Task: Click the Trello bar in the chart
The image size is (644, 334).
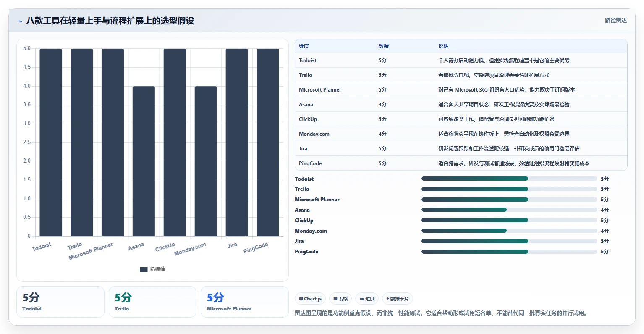Action: (x=82, y=142)
